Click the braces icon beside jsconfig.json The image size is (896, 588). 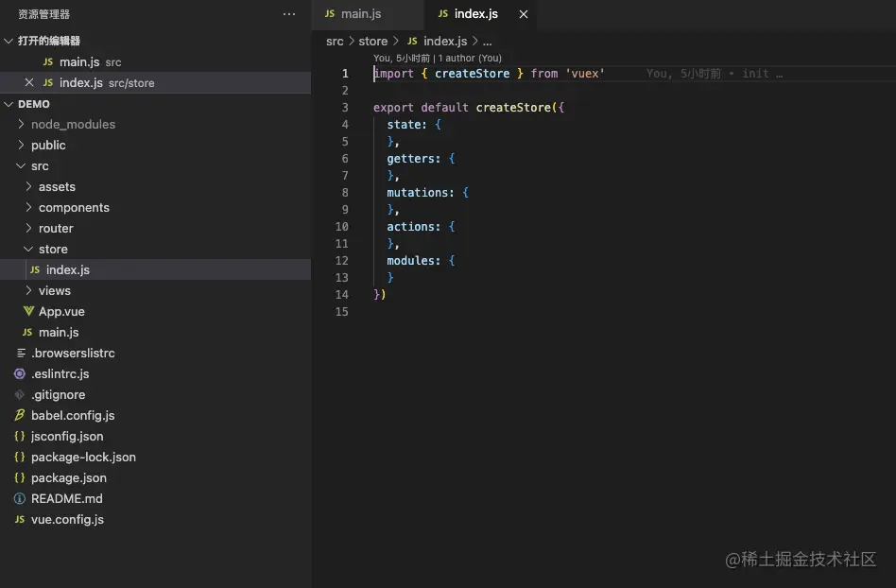click(x=20, y=436)
